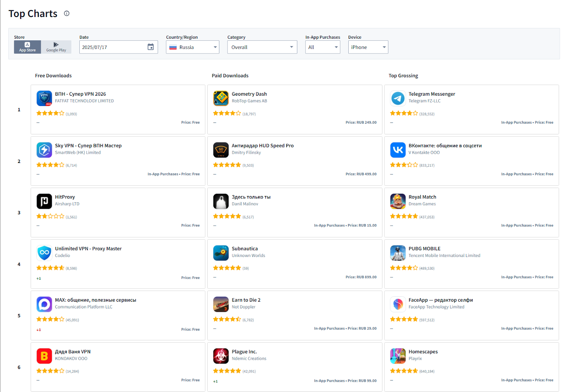The width and height of the screenshot is (567, 392).
Task: Open the VKontakte app icon
Action: click(x=398, y=150)
